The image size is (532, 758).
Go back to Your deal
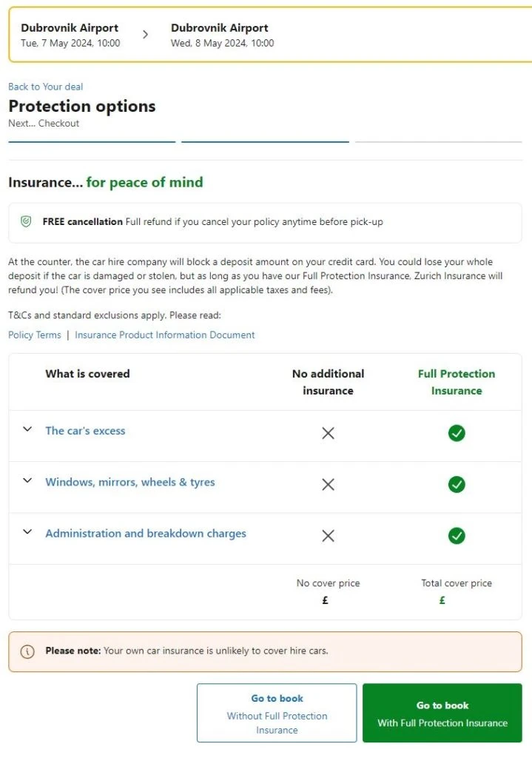coord(45,87)
